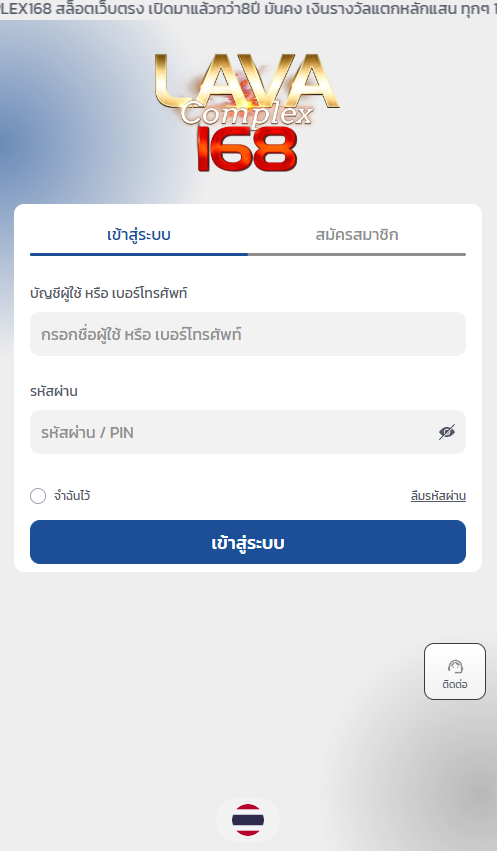Open support via the headset contact icon
The image size is (497, 851).
(x=455, y=666)
